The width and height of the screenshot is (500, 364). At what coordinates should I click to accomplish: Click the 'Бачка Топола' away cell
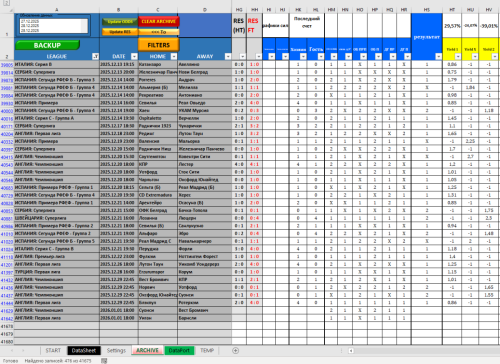coord(204,210)
